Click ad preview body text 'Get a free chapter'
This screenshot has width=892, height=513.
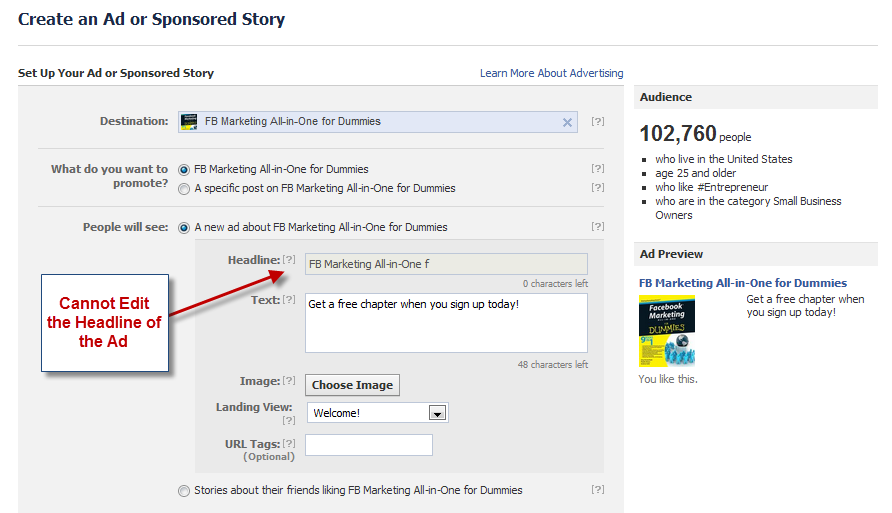coord(805,305)
